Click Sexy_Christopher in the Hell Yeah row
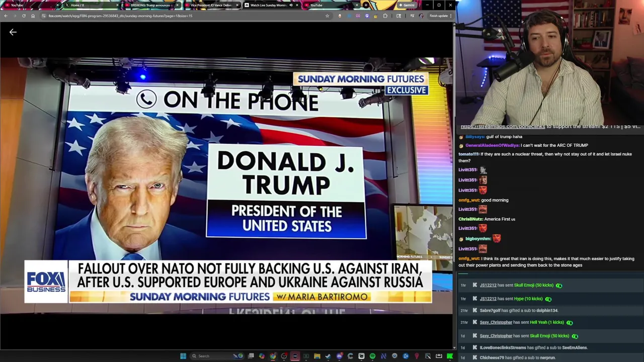Viewport: 644px width, 362px height. 496,322
